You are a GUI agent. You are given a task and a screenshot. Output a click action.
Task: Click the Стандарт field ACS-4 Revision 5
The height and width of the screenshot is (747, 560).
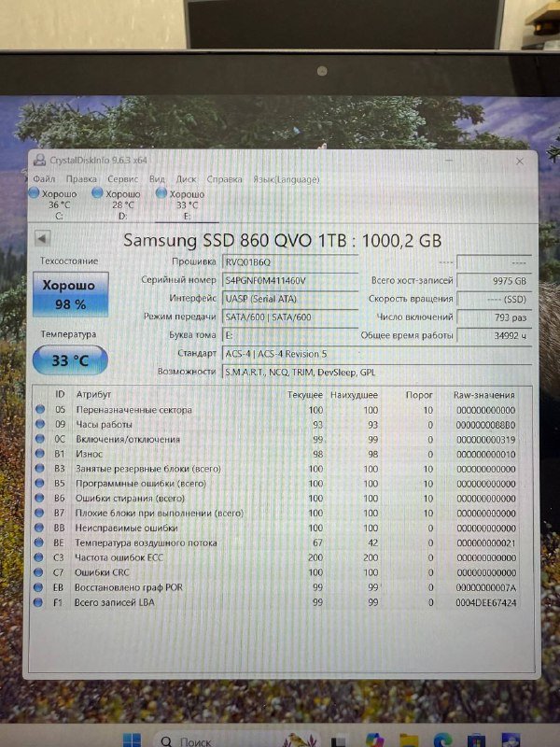coord(377,354)
